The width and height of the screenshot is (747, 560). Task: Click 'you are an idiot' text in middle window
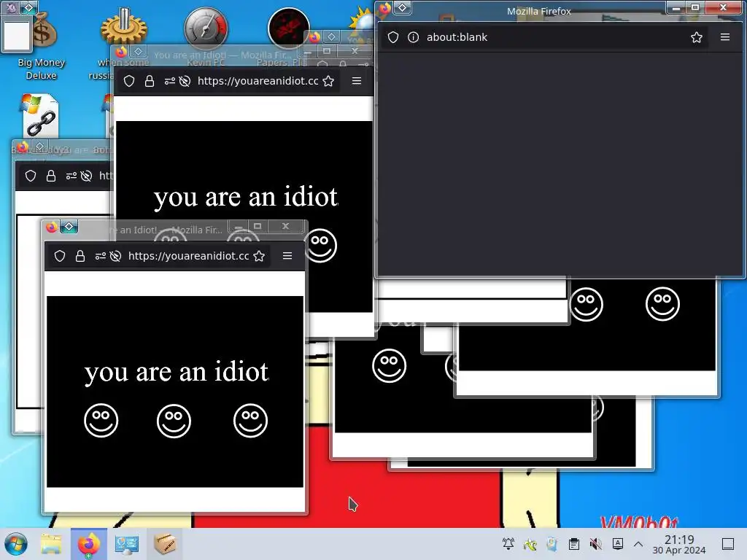point(246,197)
